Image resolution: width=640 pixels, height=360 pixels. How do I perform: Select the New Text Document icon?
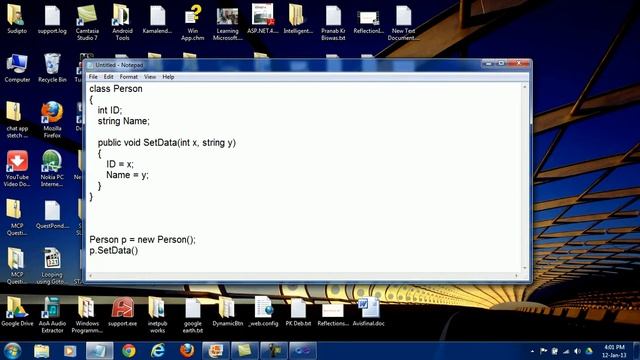tap(403, 22)
